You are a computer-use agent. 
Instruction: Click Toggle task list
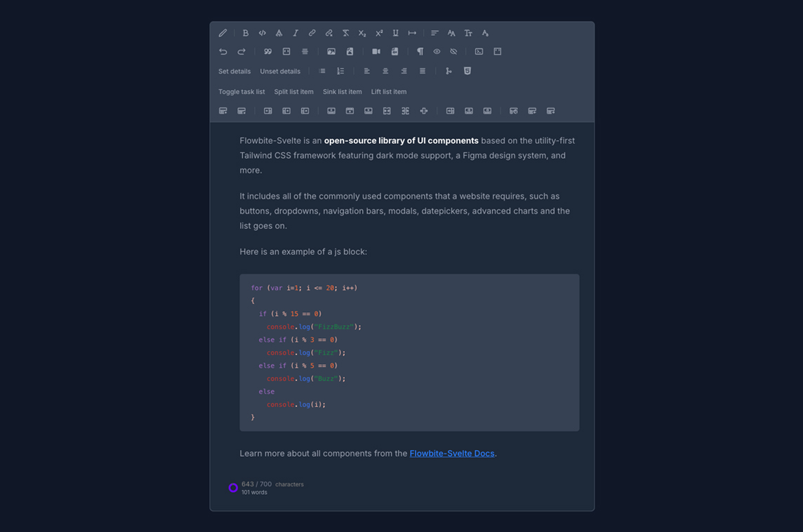[241, 92]
